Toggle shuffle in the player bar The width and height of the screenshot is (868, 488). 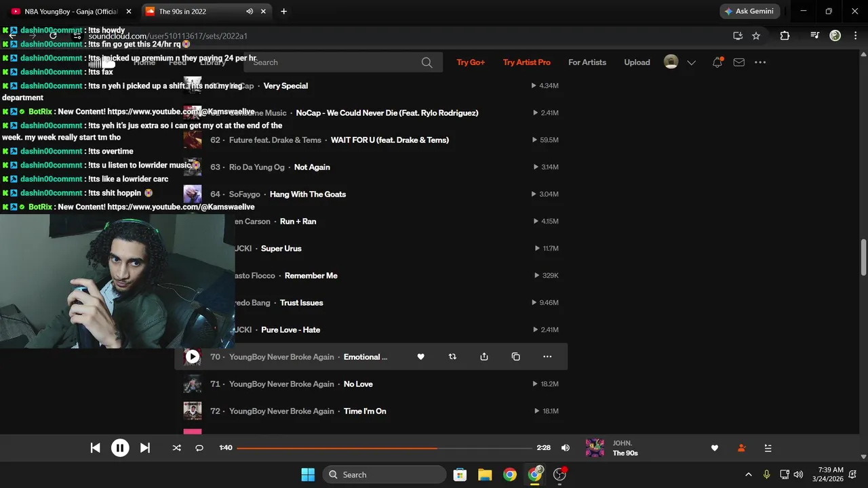176,448
